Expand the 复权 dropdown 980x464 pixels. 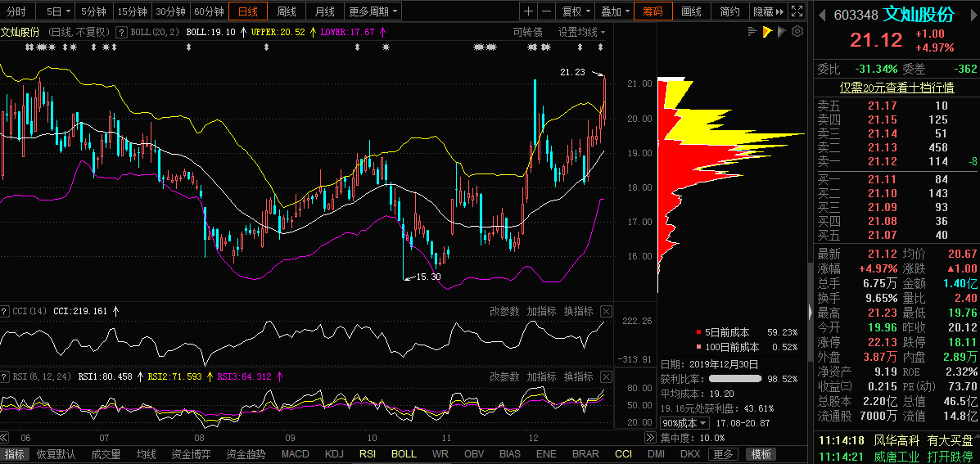[576, 11]
